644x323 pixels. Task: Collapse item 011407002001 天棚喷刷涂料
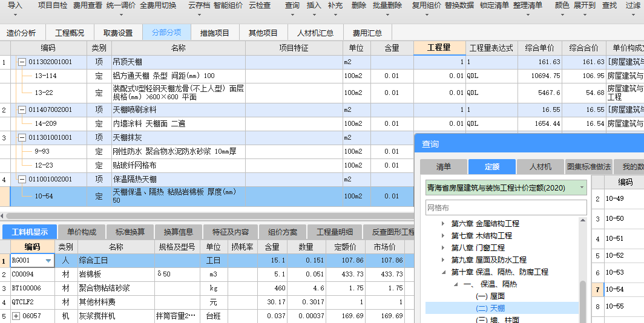22,110
